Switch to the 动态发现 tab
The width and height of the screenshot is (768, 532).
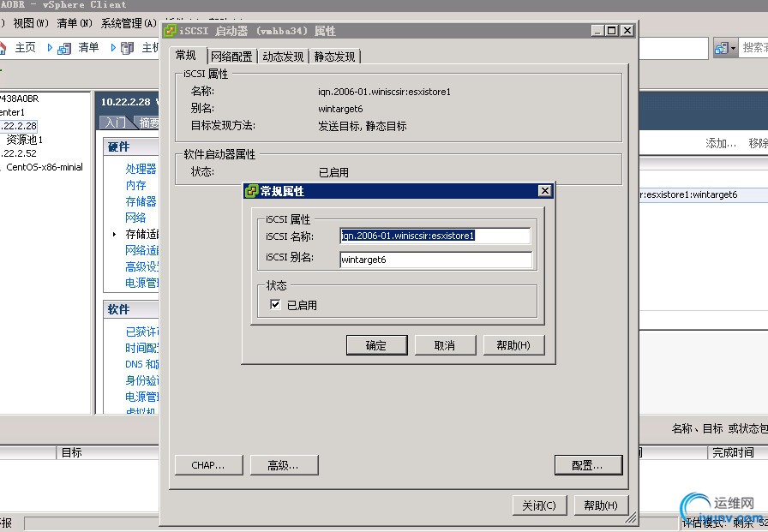(283, 57)
